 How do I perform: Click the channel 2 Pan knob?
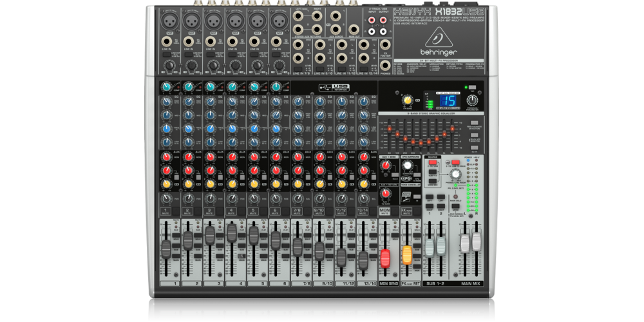188,199
